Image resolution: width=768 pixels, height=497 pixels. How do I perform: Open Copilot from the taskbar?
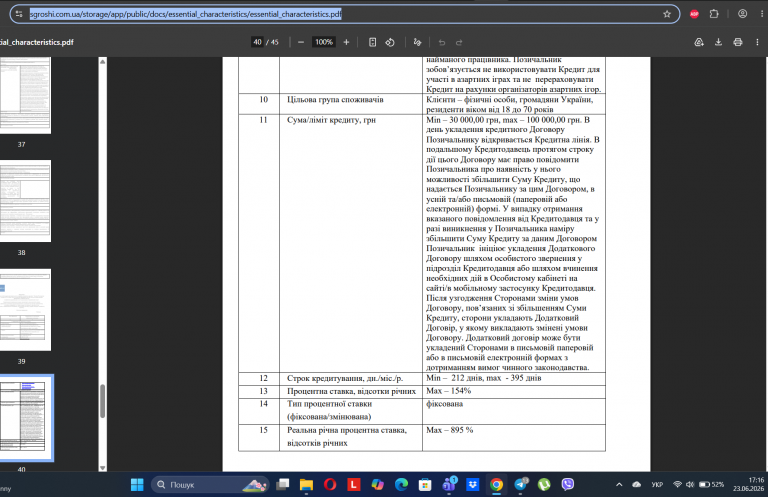tap(378, 484)
